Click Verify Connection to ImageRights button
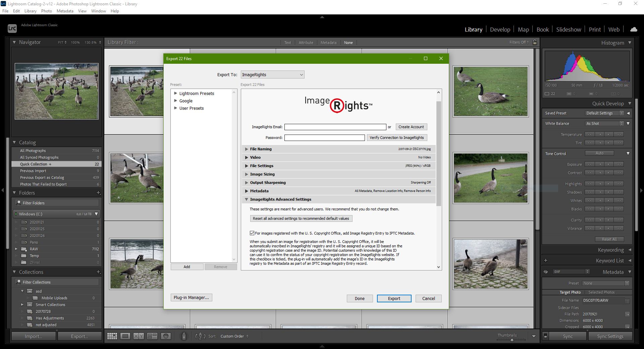 [396, 138]
